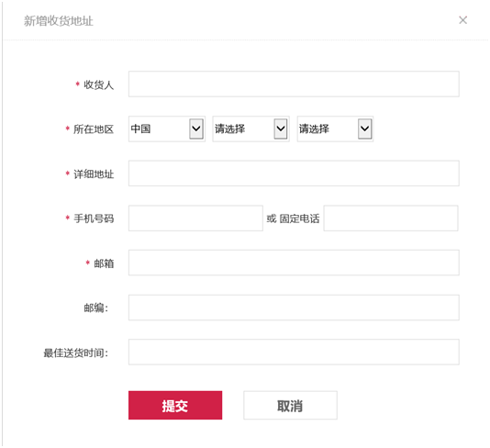Click the 最佳送货时间 input field
This screenshot has height=448, width=490.
coord(294,353)
